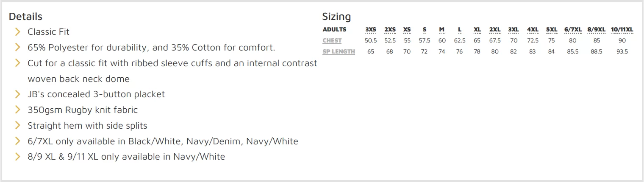Click the chevron beside Straight hem with side splits
The image size is (644, 183).
[18, 125]
